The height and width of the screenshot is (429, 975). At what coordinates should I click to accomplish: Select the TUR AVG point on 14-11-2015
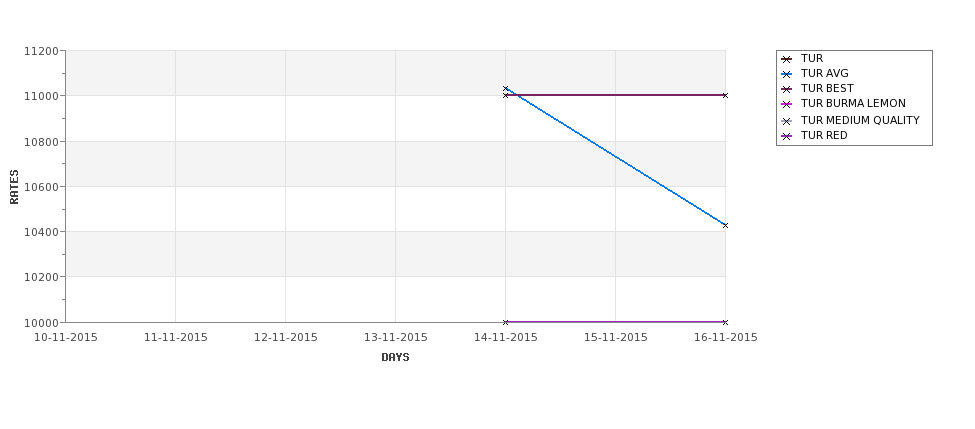506,89
